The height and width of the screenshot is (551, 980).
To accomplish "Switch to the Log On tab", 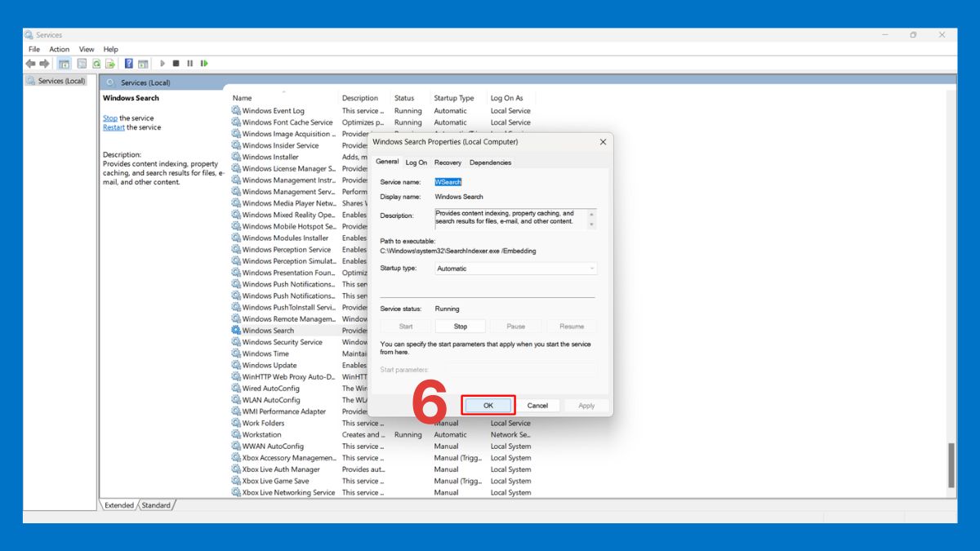I will [x=416, y=162].
